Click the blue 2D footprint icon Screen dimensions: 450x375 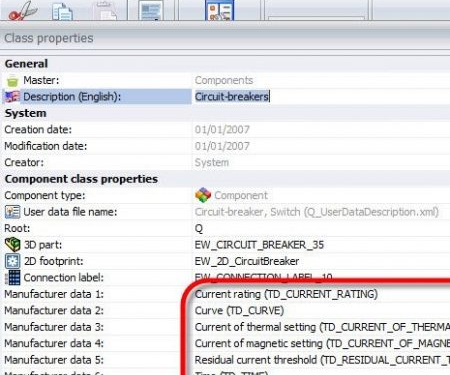click(13, 261)
